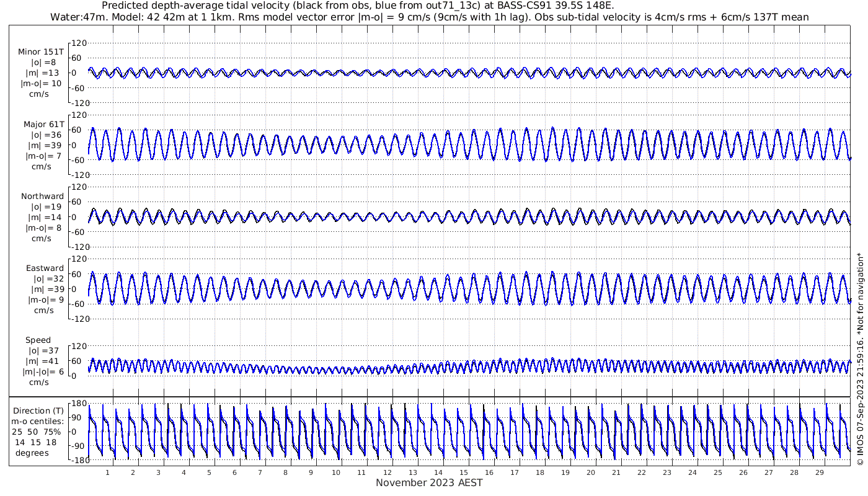Select '|m-o|= 9' in Eastward panel

click(45, 299)
